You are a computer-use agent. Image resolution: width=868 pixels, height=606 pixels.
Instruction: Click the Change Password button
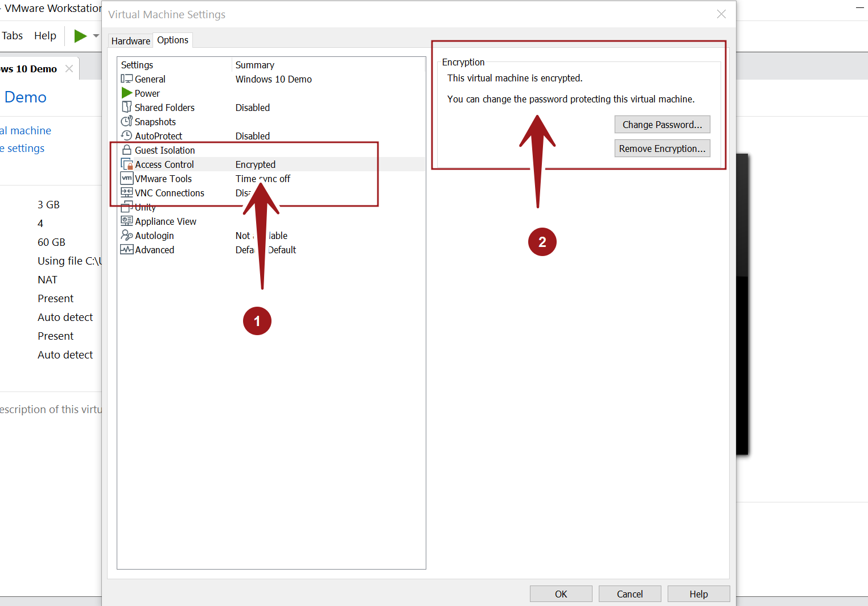pos(662,124)
